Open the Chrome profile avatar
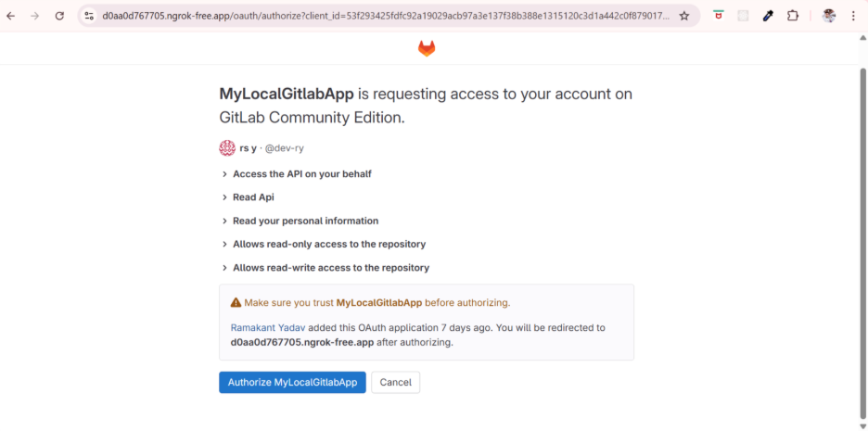This screenshot has height=431, width=868. pyautogui.click(x=828, y=16)
